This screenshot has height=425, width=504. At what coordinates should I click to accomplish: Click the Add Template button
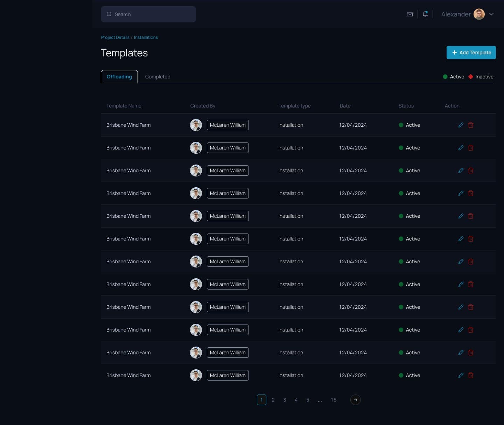point(471,53)
